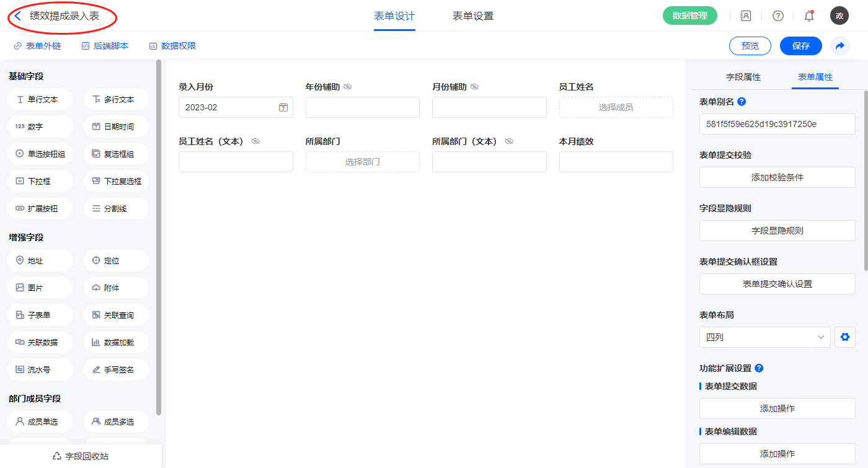
Task: Open the notification bell icon
Action: (808, 16)
